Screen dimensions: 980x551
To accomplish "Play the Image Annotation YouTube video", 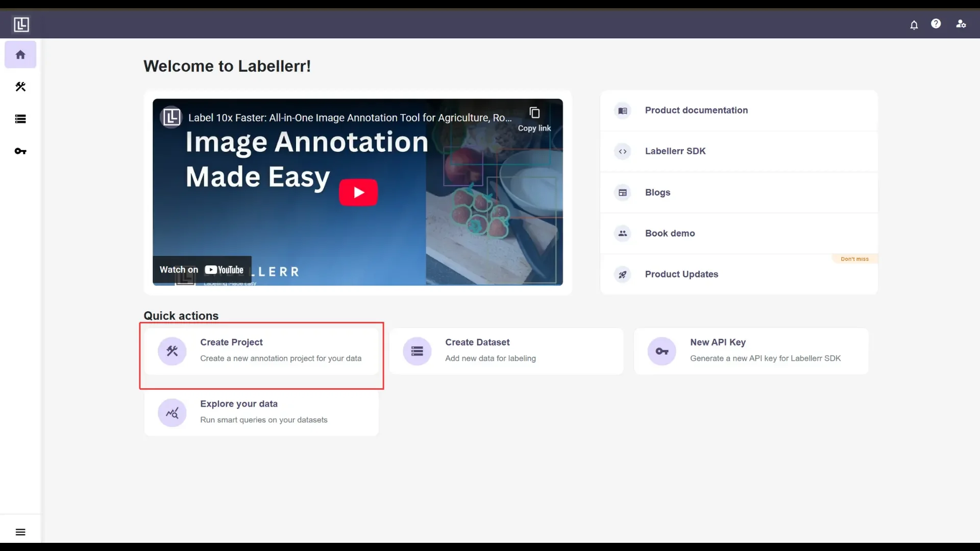I will pos(358,192).
